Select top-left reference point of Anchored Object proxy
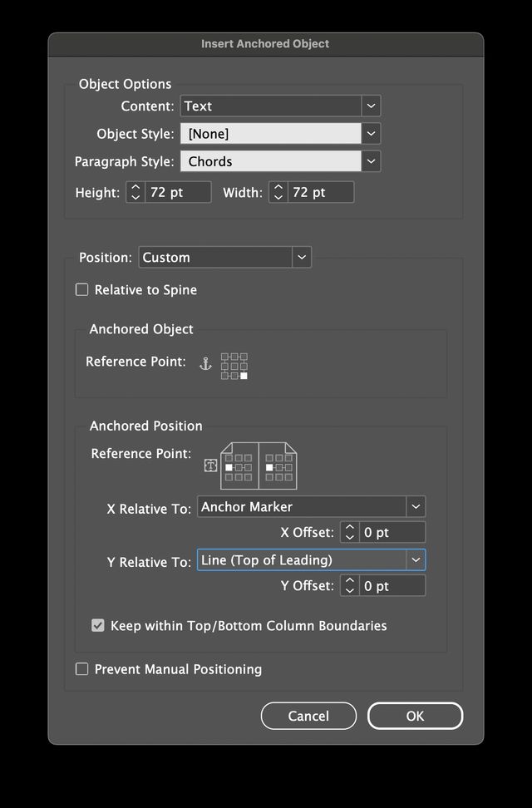The image size is (532, 808). tap(224, 357)
